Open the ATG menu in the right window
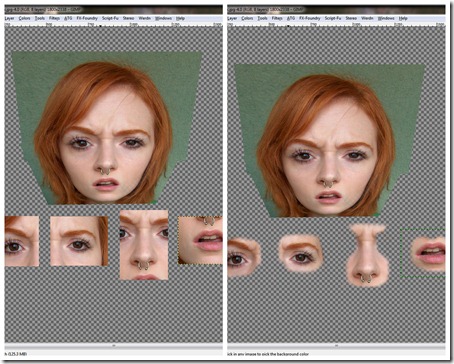Viewport: 454px width, 364px height. 291,18
